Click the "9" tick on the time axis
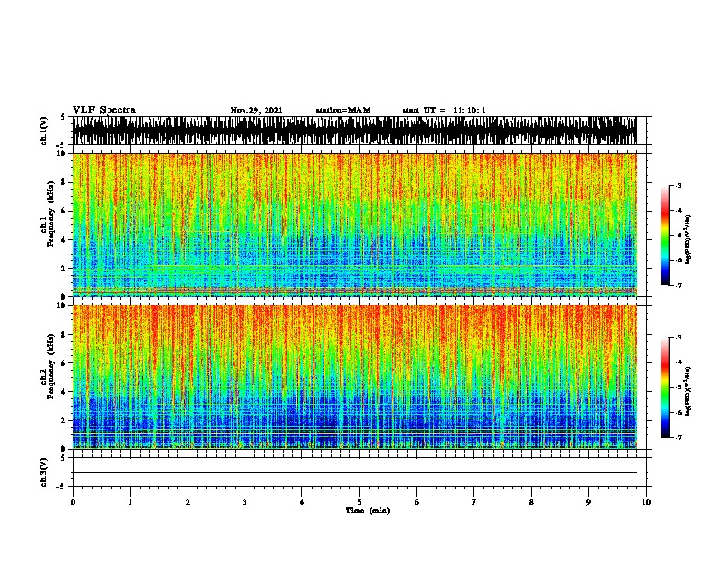The image size is (728, 563). [x=588, y=502]
